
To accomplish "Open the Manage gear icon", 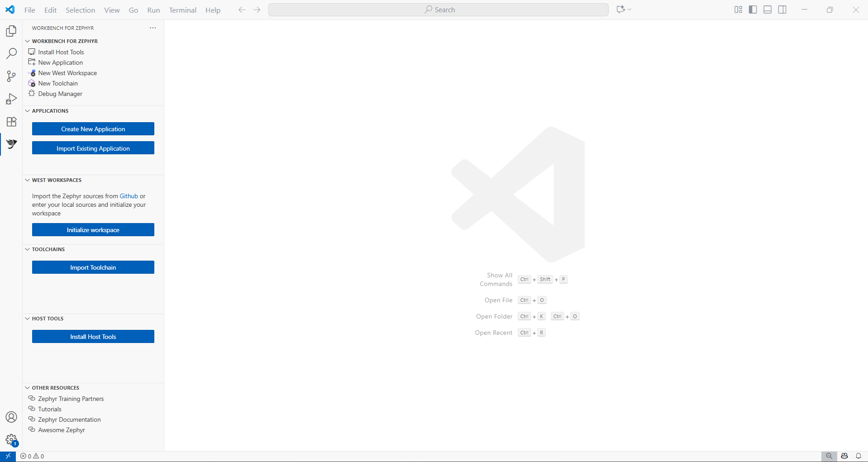I will coord(11,440).
